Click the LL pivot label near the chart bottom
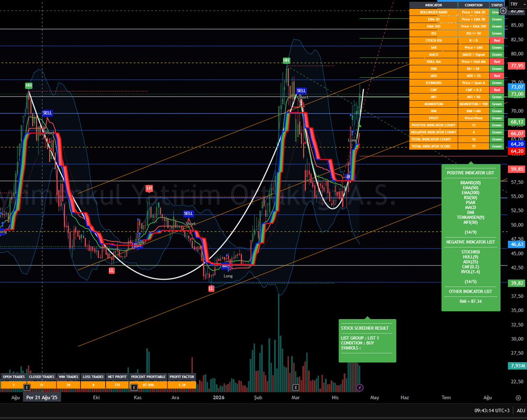 coord(212,288)
